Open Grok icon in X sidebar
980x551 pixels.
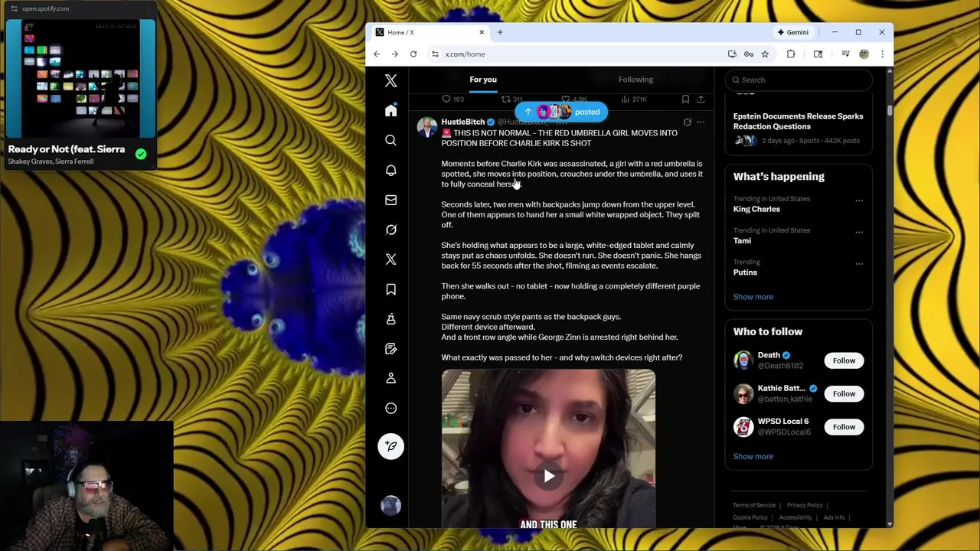pos(390,230)
